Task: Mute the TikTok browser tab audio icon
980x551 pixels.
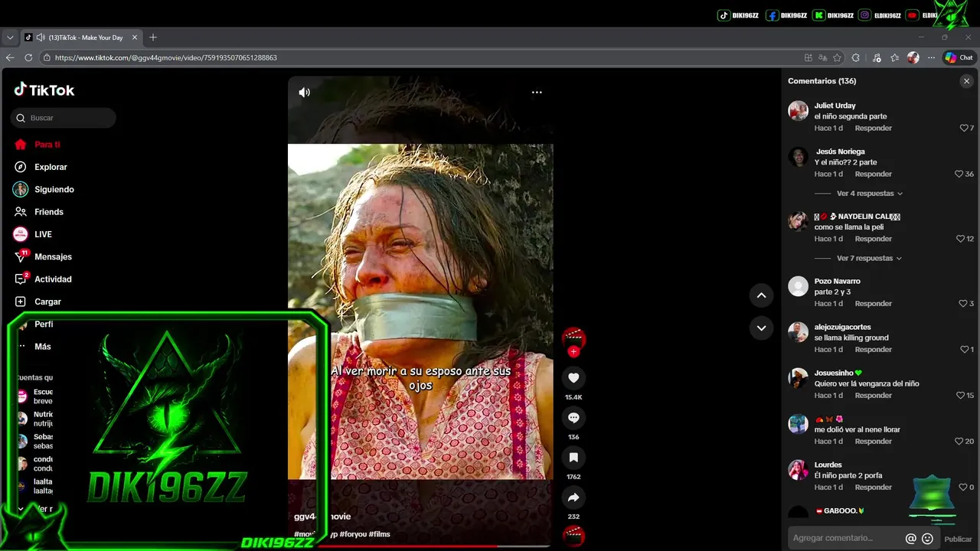Action: point(41,37)
